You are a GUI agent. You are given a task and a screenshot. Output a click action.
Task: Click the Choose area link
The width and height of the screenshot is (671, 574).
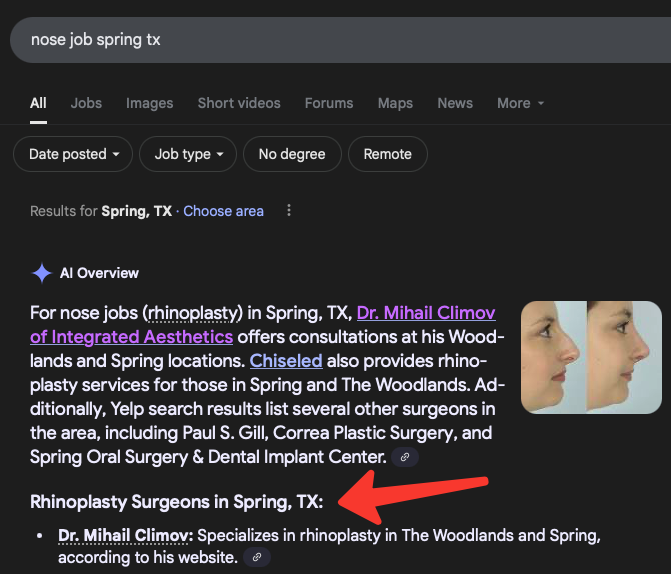[x=223, y=211]
